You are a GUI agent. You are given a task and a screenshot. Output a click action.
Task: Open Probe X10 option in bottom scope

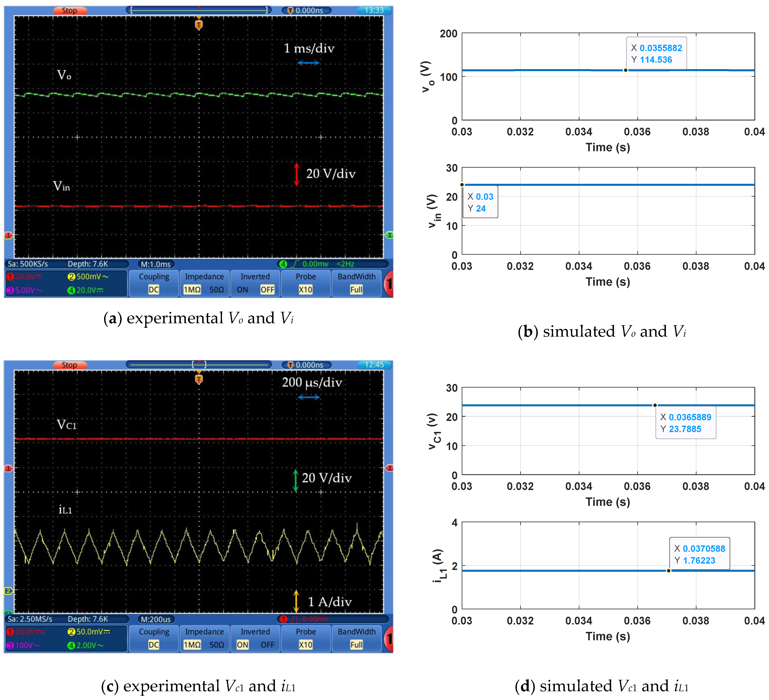coord(305,645)
